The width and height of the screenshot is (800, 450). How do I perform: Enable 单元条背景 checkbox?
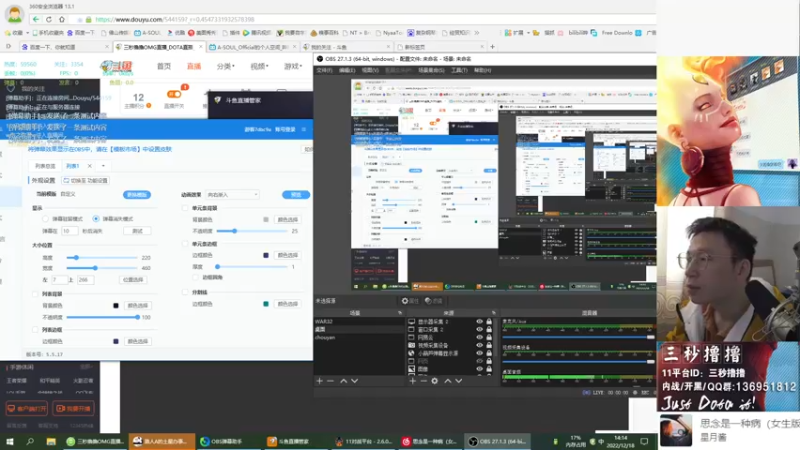[x=185, y=208]
